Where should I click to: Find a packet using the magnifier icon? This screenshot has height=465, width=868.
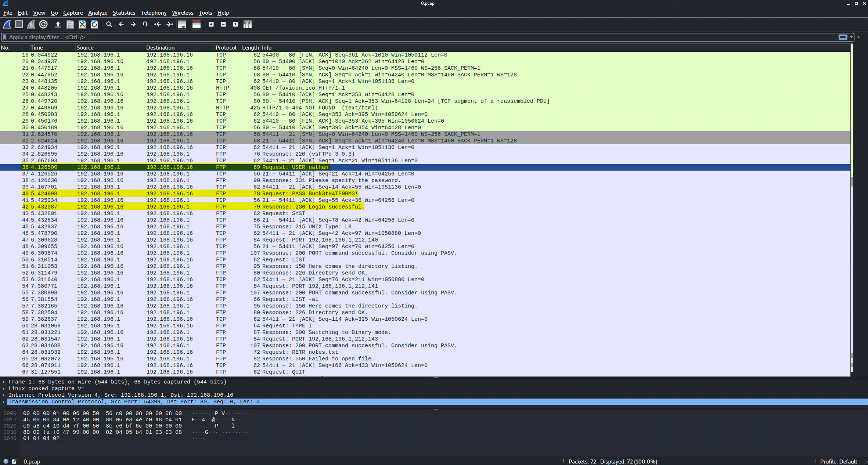coord(109,24)
